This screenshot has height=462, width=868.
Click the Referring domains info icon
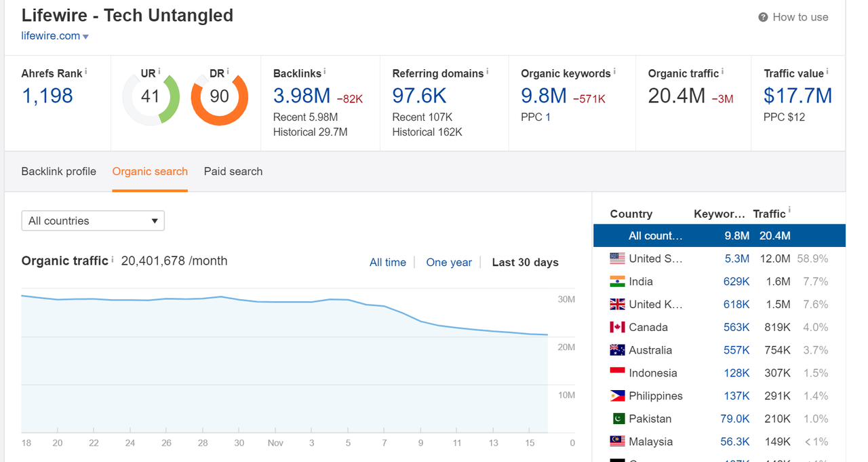(488, 71)
